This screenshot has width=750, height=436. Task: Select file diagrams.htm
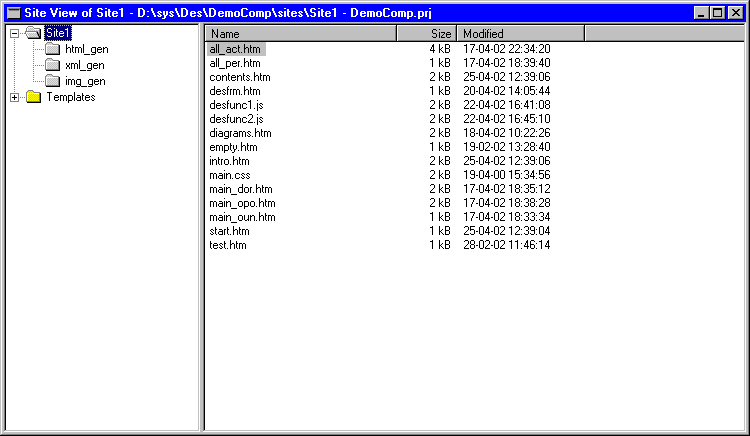240,133
